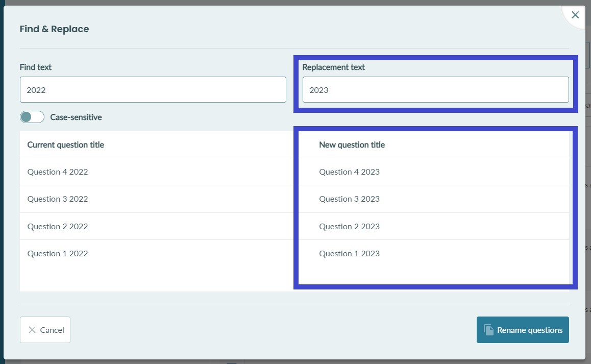This screenshot has height=364, width=591.
Task: Click the 'Replacement text' label
Action: (334, 67)
